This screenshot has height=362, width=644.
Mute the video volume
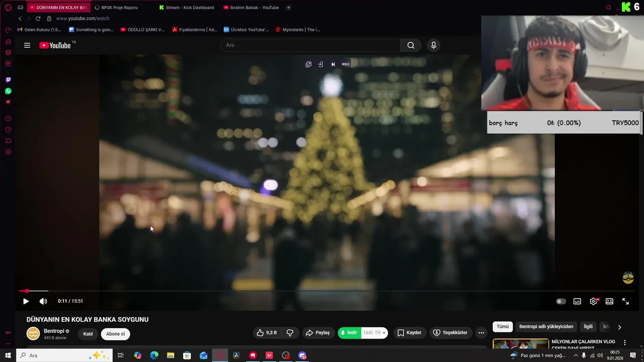(x=43, y=301)
